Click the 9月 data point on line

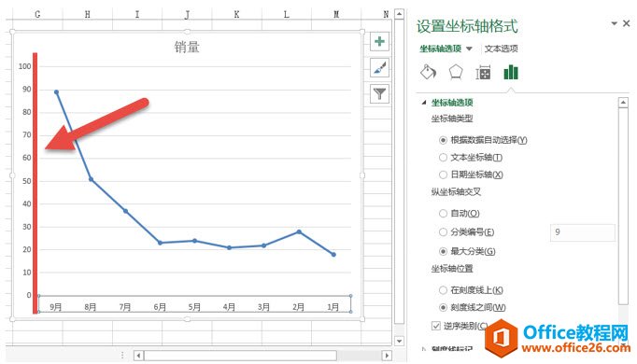pyautogui.click(x=56, y=92)
